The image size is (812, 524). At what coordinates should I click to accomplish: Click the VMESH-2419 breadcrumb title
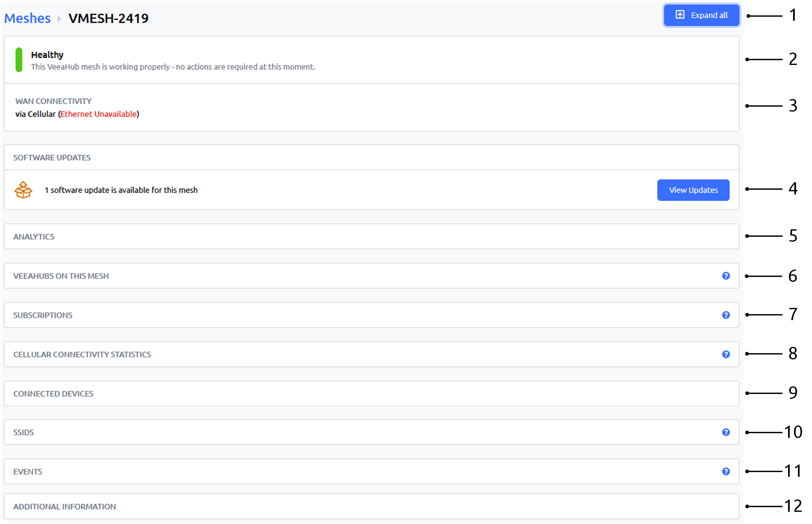(108, 18)
